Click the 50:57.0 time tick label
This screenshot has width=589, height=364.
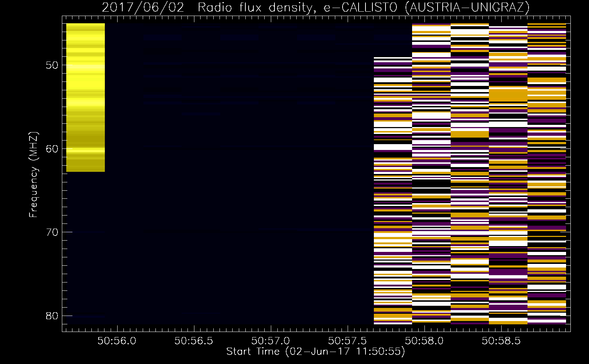coord(270,341)
